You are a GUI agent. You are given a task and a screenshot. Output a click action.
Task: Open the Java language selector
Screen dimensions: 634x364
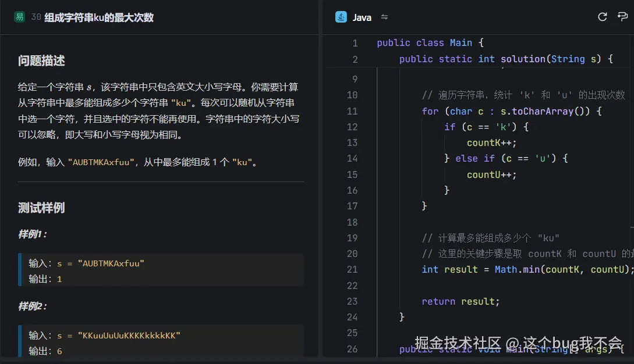[x=361, y=17]
